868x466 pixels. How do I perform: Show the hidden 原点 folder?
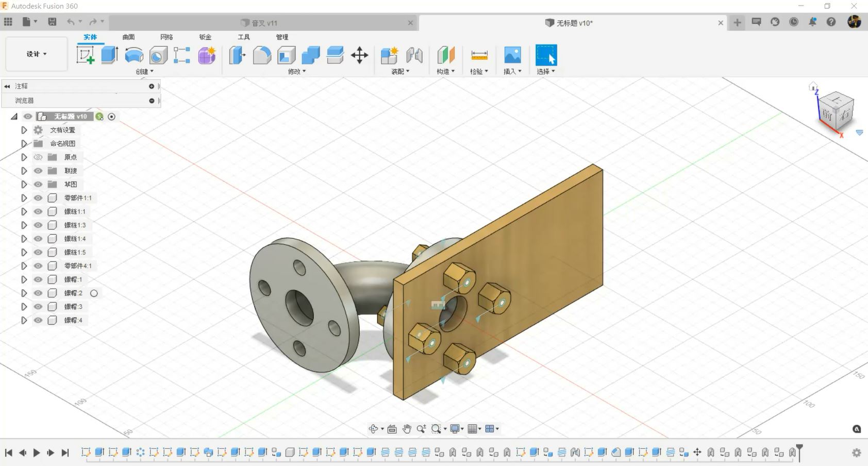[x=38, y=157]
